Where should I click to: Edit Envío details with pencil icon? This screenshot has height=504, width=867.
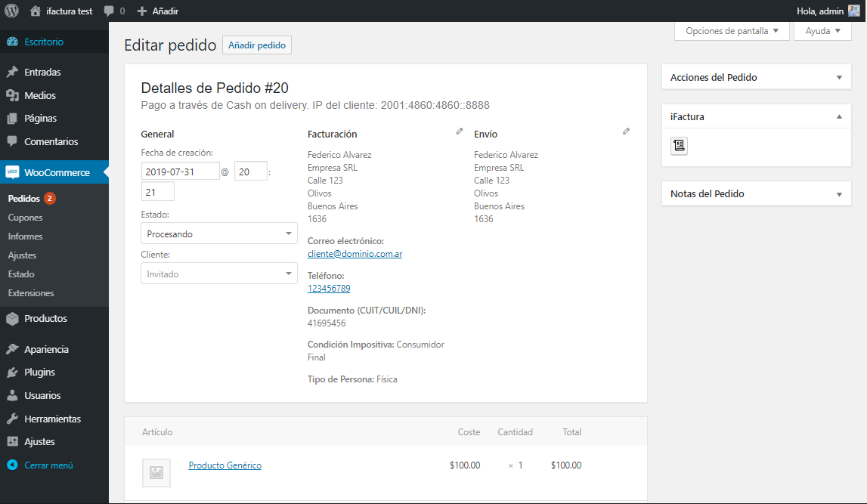(x=626, y=131)
